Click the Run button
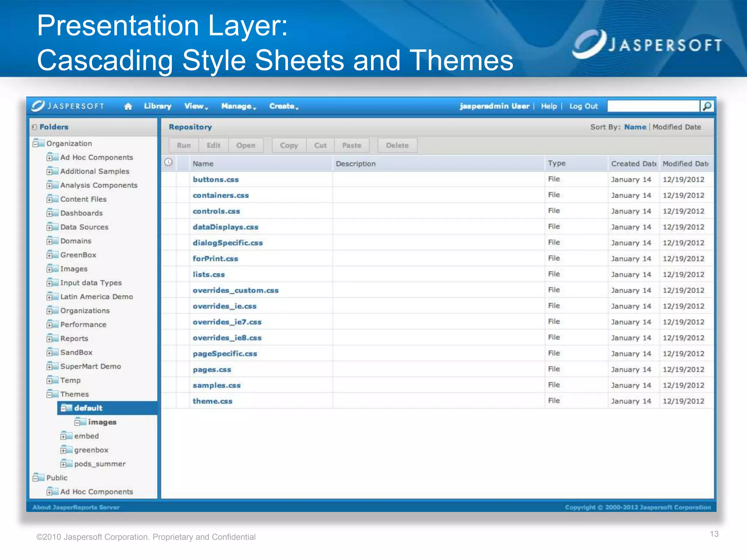747x560 pixels. click(x=184, y=145)
